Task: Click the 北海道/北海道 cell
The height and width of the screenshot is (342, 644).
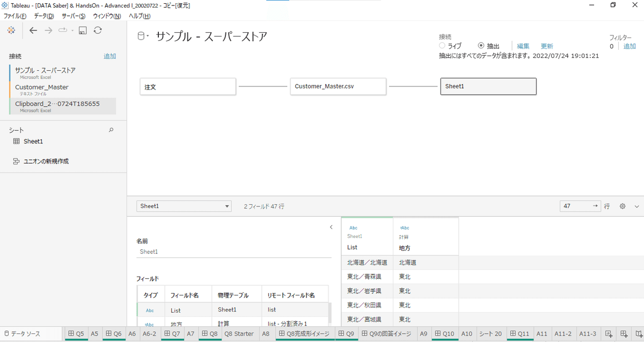Action: pos(367,263)
